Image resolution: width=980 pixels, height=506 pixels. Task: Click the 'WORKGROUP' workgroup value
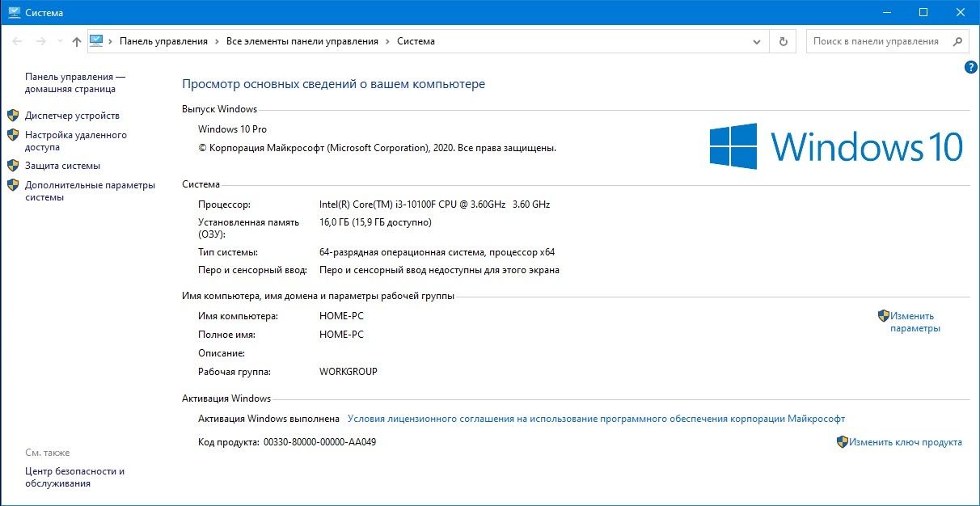click(348, 372)
